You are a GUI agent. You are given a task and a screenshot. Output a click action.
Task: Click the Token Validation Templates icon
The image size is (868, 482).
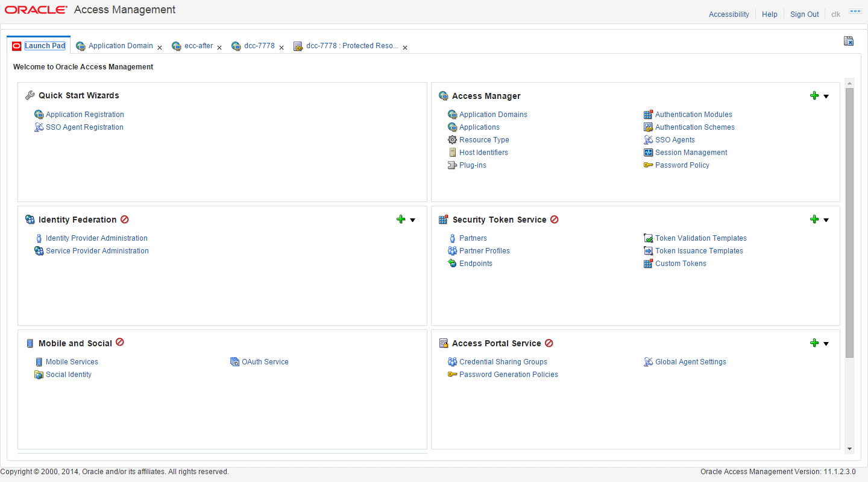pos(648,238)
